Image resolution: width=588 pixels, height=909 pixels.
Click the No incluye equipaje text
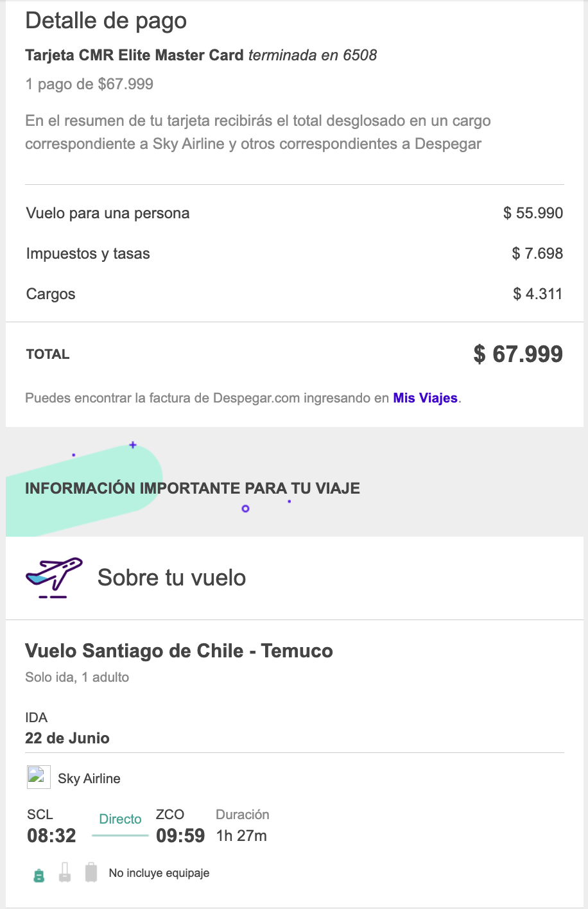[x=159, y=873]
